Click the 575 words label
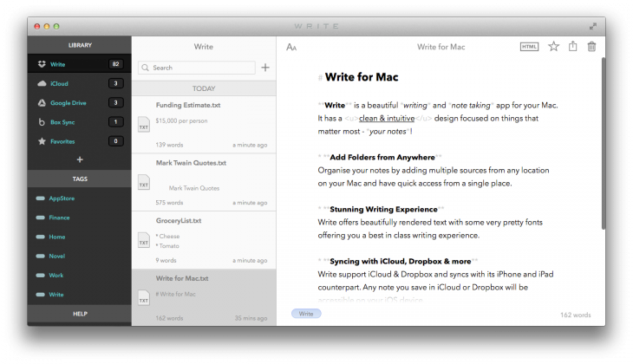The width and height of the screenshot is (633, 364). [x=169, y=203]
